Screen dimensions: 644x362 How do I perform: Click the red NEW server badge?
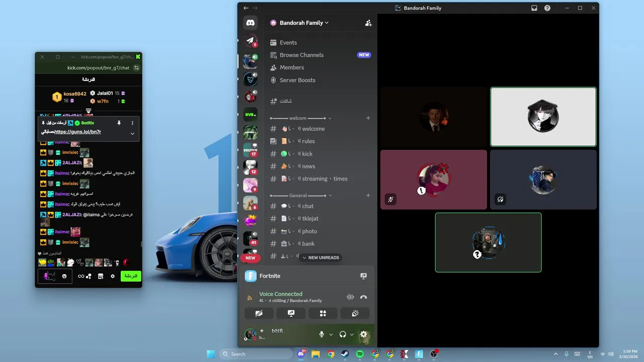pyautogui.click(x=250, y=258)
